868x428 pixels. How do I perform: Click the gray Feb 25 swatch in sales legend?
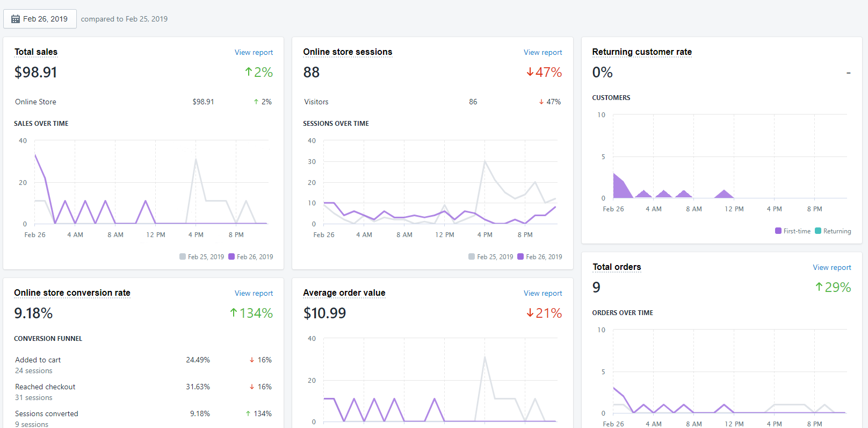point(183,256)
